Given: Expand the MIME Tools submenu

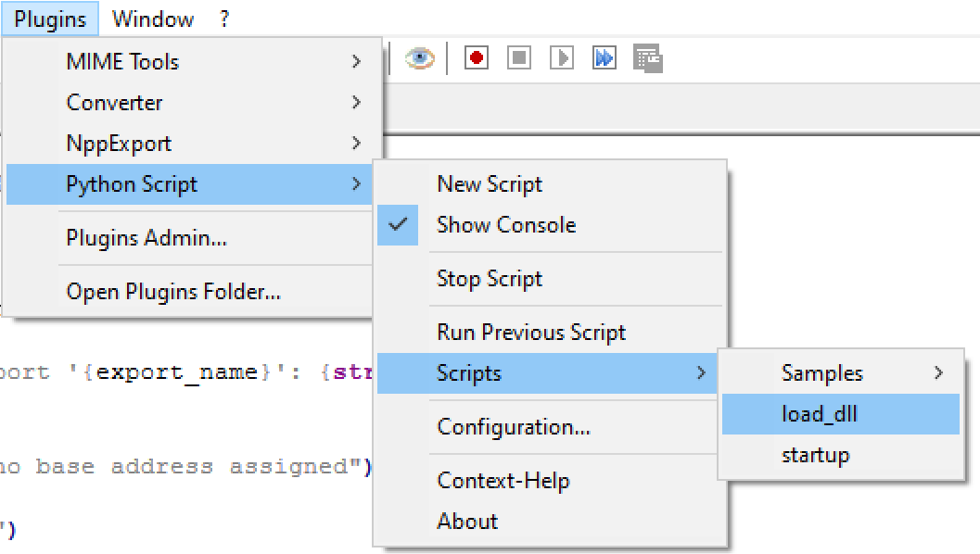Looking at the screenshot, I should click(121, 61).
